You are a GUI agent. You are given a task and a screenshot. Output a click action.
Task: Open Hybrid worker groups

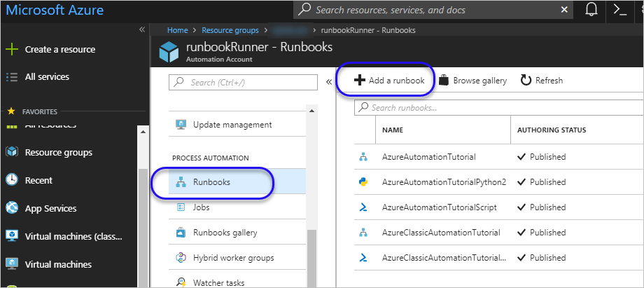pyautogui.click(x=233, y=258)
